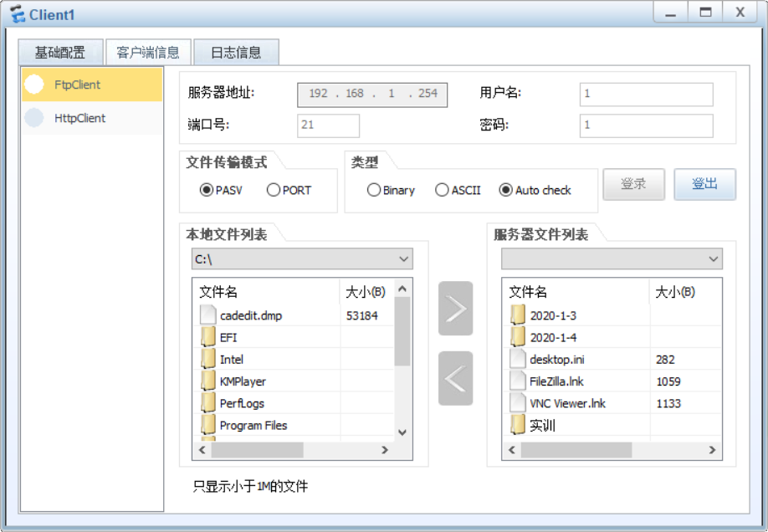
Task: Click the 2020-1-3 server folder icon
Action: 518,315
